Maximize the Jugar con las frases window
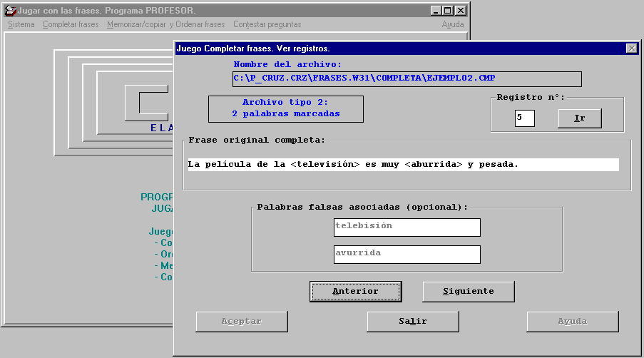 tap(448, 11)
